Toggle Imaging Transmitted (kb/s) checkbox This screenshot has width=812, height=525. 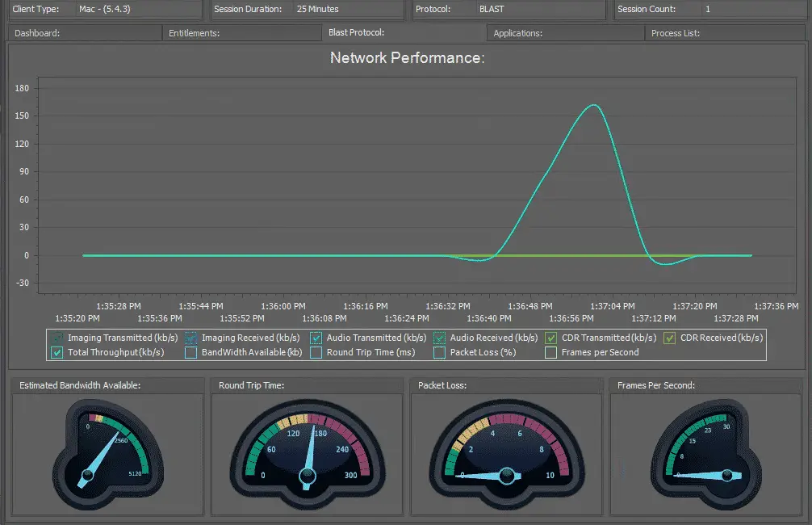click(x=57, y=338)
